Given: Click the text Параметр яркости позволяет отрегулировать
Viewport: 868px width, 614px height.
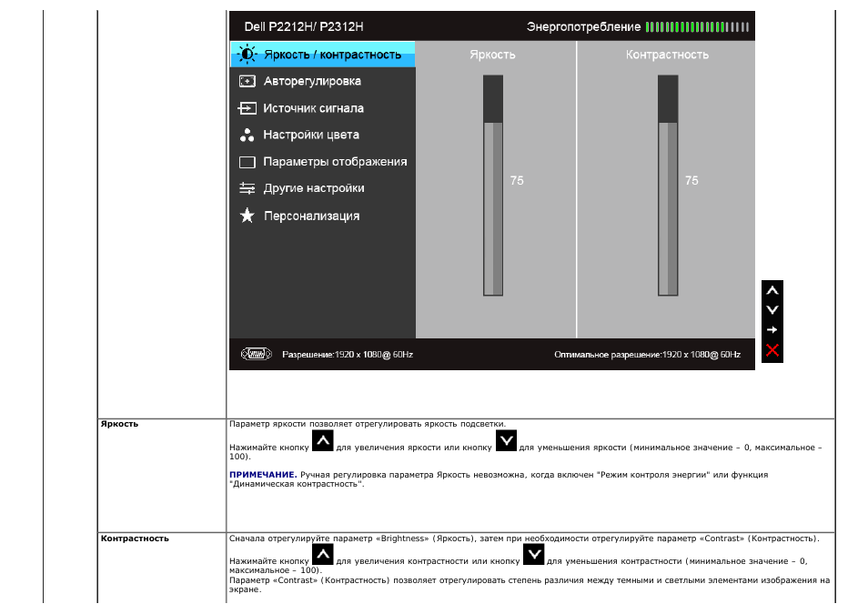Looking at the screenshot, I should [x=326, y=424].
